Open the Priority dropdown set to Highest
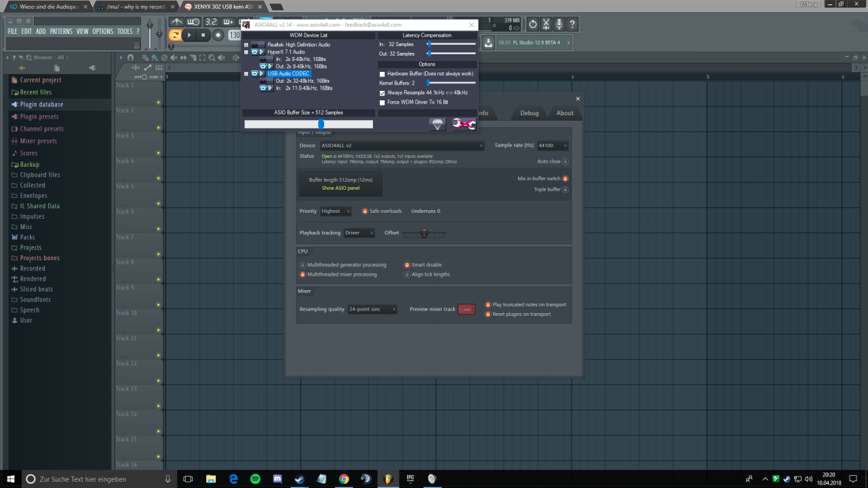868x488 pixels. [x=335, y=211]
